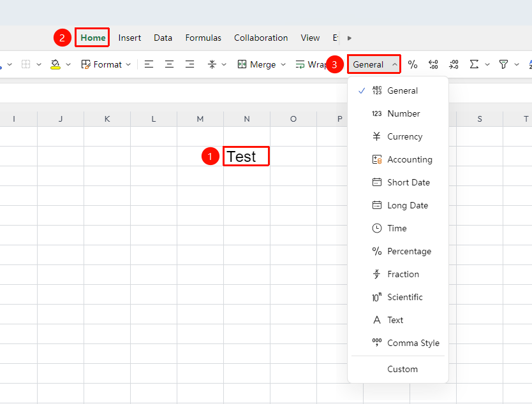Toggle Wrap text for the cell
The image size is (532, 404).
click(311, 64)
